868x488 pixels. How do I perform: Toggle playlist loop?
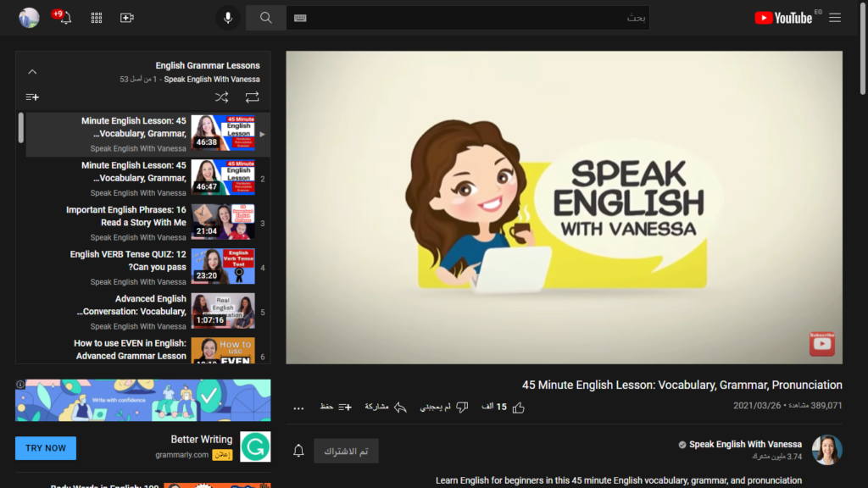tap(252, 97)
